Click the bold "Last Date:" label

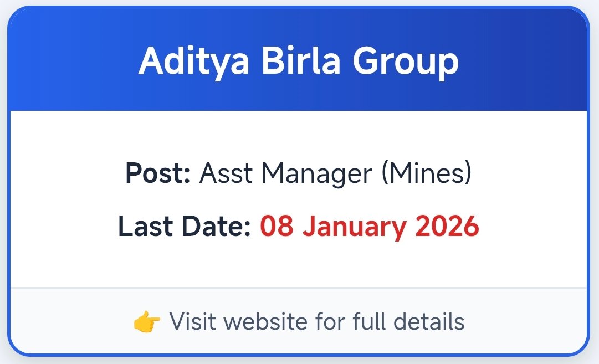tap(185, 227)
